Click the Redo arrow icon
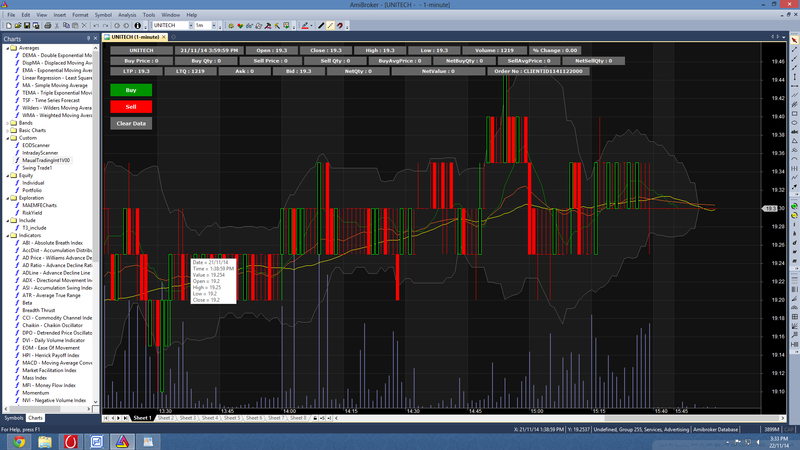800x450 pixels. coord(105,25)
